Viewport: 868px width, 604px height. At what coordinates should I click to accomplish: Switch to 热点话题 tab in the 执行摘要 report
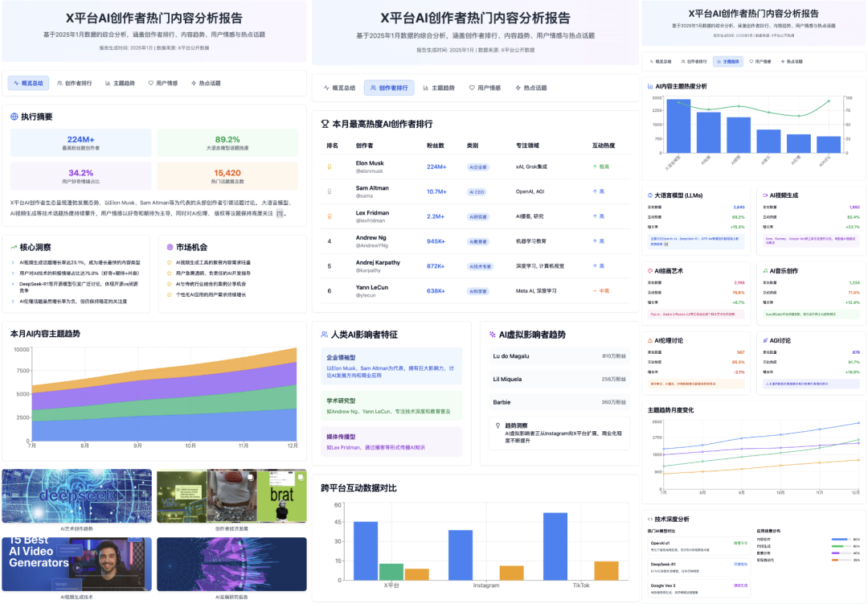point(206,83)
